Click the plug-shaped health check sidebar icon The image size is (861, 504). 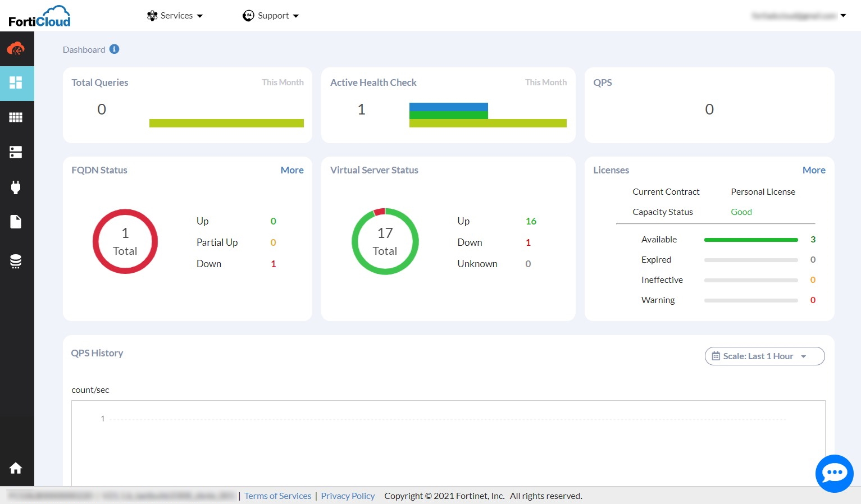coord(17,187)
